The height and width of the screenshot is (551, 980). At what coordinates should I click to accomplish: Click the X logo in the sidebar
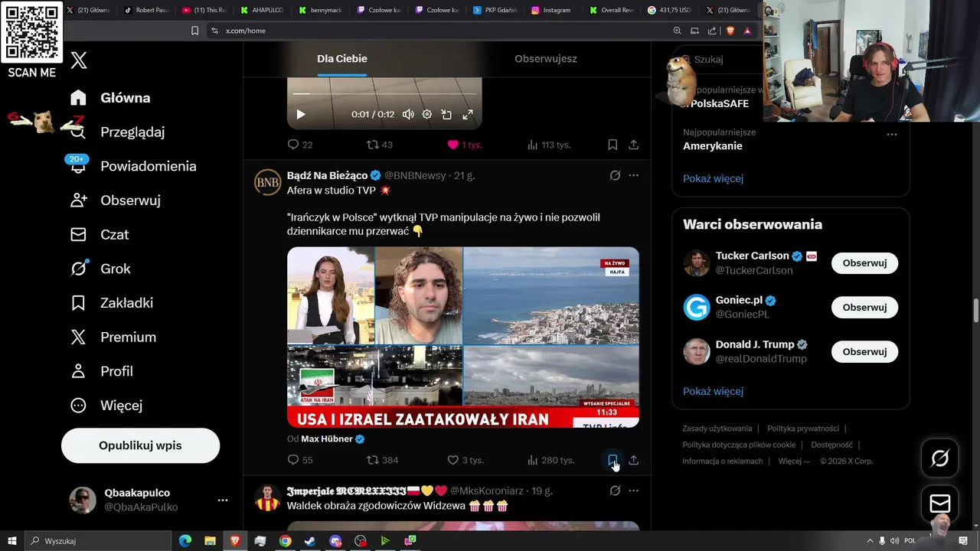[79, 60]
